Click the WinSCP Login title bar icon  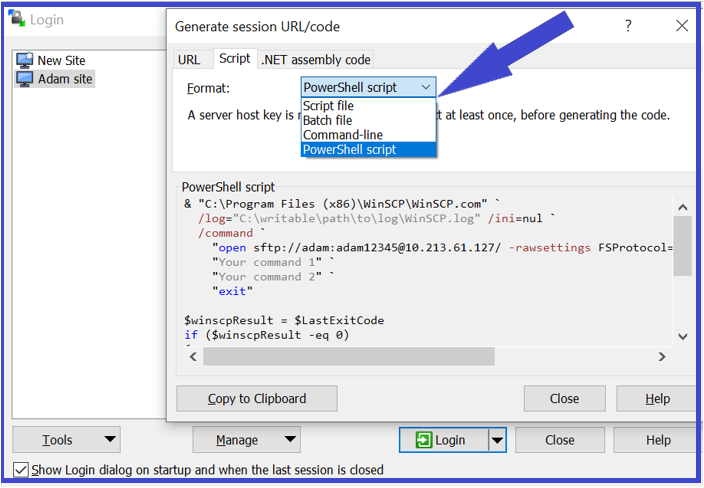[x=17, y=19]
